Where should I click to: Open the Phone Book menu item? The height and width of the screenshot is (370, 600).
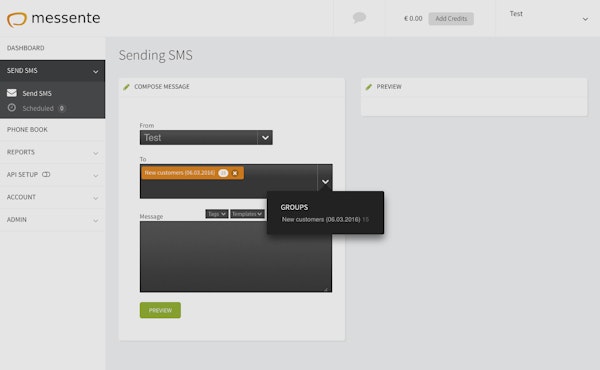(x=52, y=130)
